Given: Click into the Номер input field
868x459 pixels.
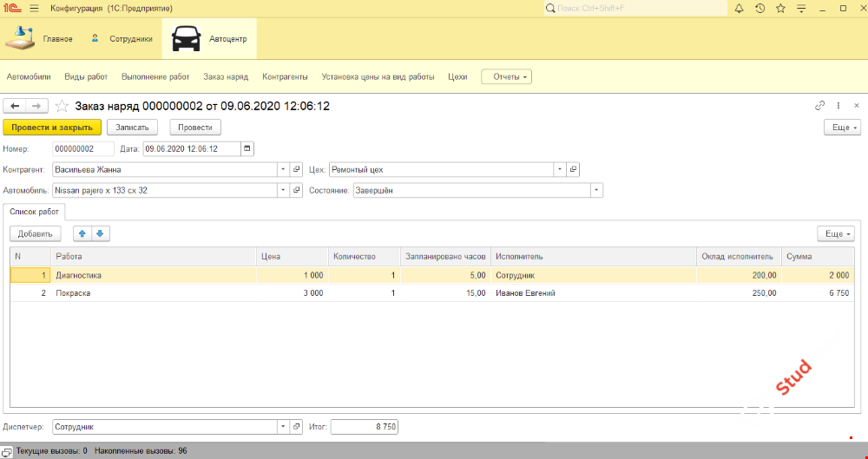Looking at the screenshot, I should 83,148.
